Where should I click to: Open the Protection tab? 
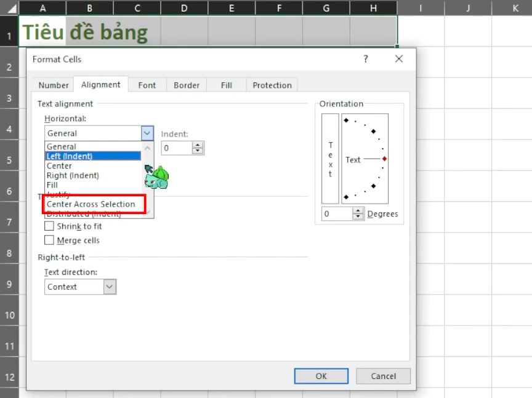pos(272,85)
